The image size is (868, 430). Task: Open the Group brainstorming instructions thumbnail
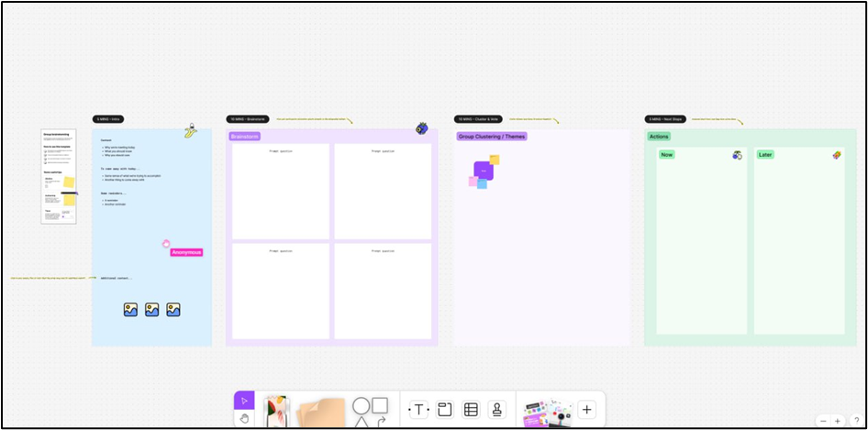[x=59, y=176]
